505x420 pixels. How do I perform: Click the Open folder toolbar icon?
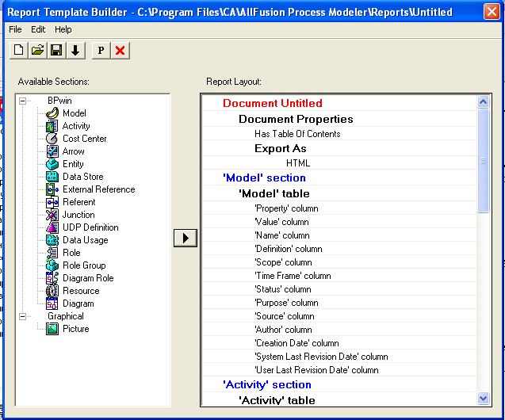tap(38, 51)
